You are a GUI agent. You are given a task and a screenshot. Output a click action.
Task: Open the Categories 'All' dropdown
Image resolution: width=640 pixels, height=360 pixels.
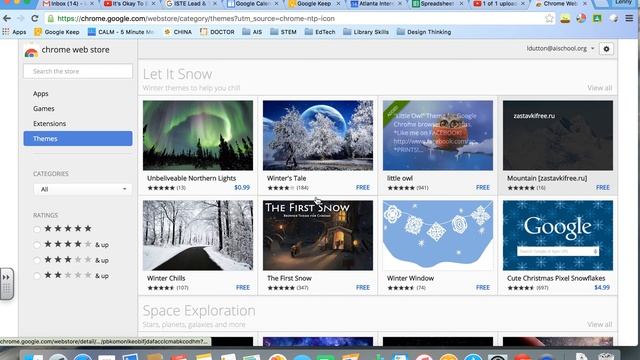[83, 189]
